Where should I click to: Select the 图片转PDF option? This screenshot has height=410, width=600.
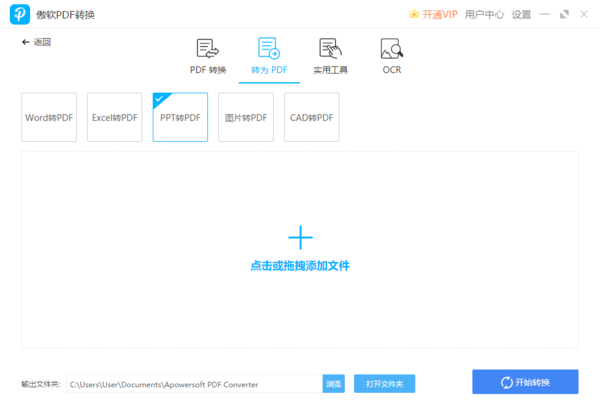click(245, 117)
